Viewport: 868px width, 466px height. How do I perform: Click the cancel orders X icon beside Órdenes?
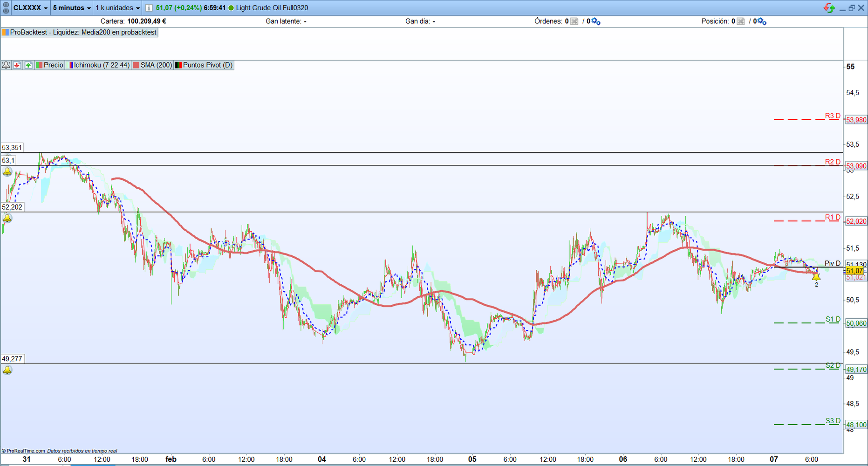pos(574,21)
